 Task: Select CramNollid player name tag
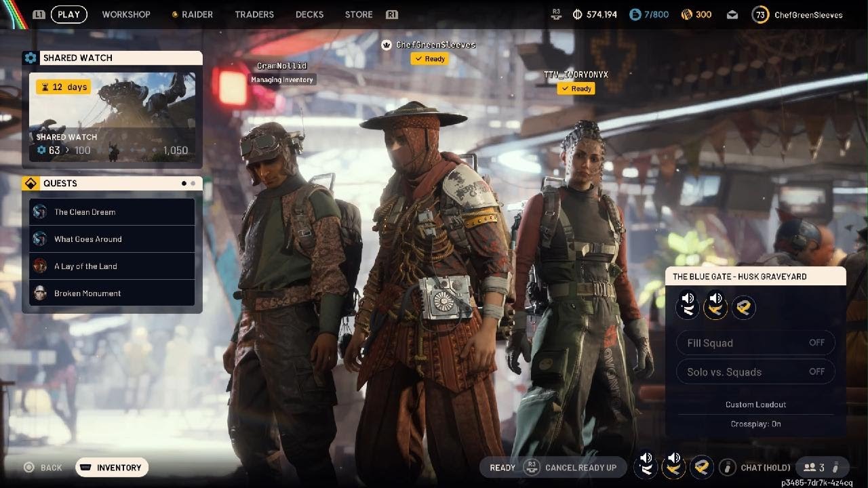click(282, 66)
